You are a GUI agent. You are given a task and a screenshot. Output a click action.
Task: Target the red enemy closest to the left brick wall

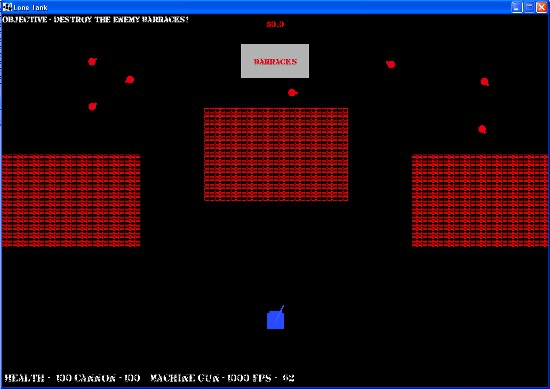(x=92, y=106)
